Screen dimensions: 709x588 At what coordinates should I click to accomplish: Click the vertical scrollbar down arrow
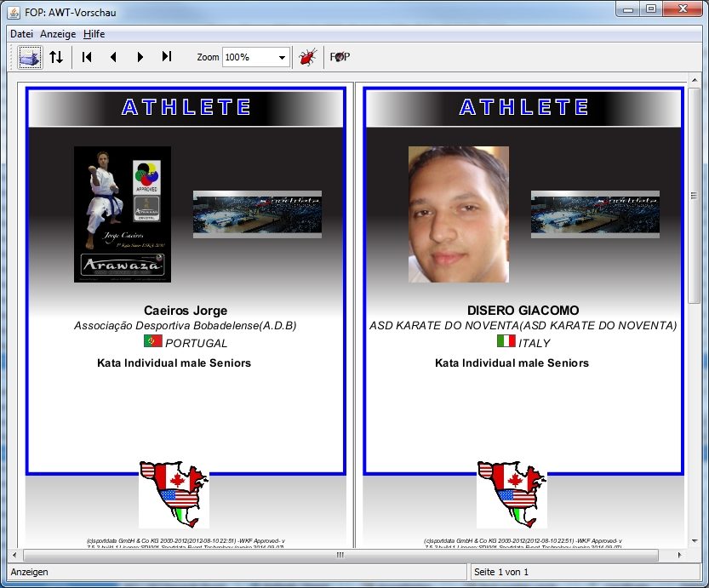[x=694, y=541]
